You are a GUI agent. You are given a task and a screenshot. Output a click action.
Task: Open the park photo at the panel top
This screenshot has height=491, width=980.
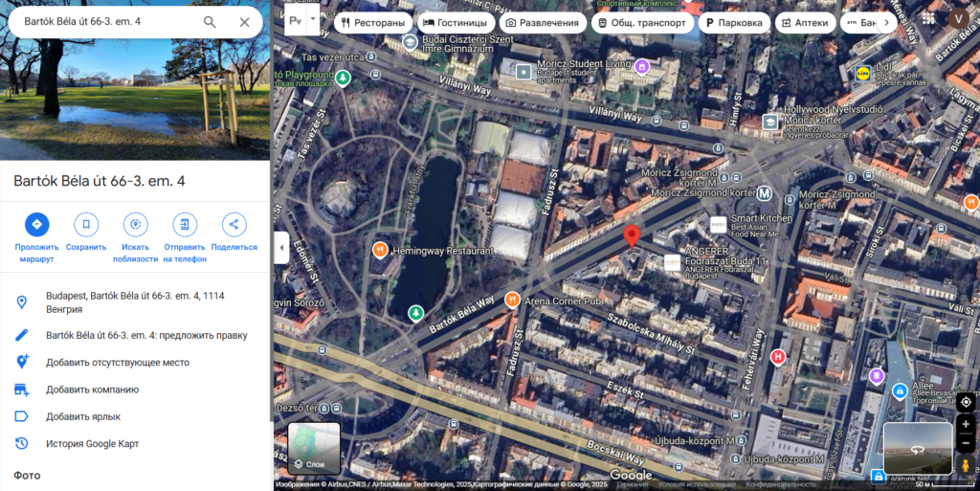point(135,98)
